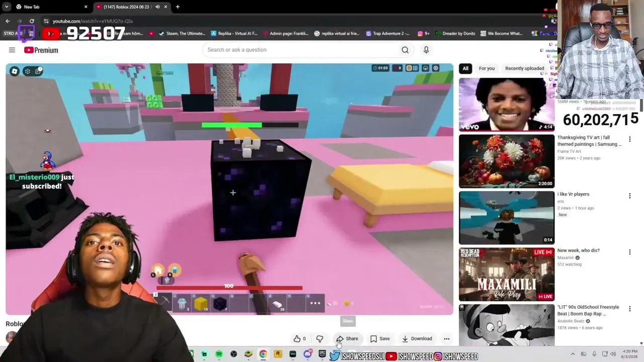Open Google Chrome from the taskbar
644x362 pixels.
pyautogui.click(x=263, y=354)
